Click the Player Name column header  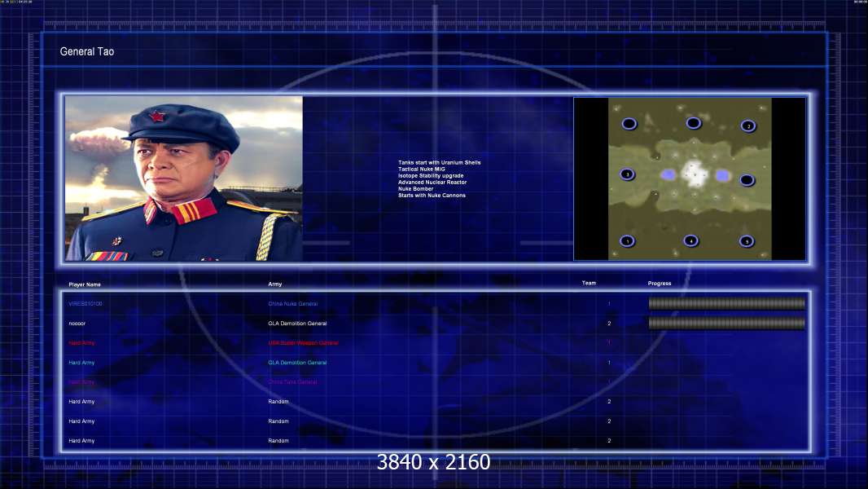pyautogui.click(x=85, y=284)
